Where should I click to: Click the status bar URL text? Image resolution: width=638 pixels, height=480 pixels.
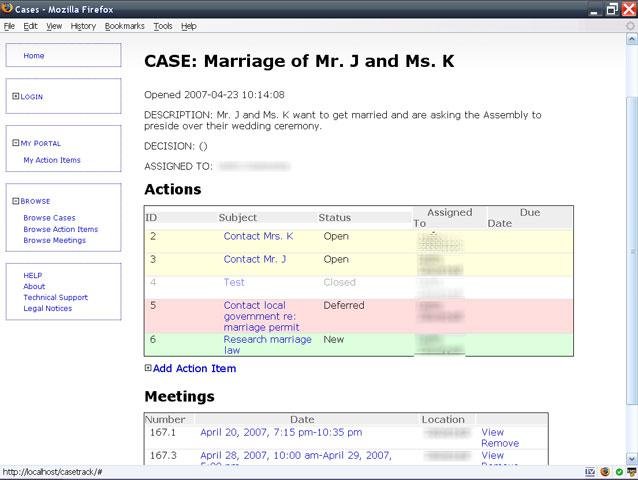coord(52,472)
